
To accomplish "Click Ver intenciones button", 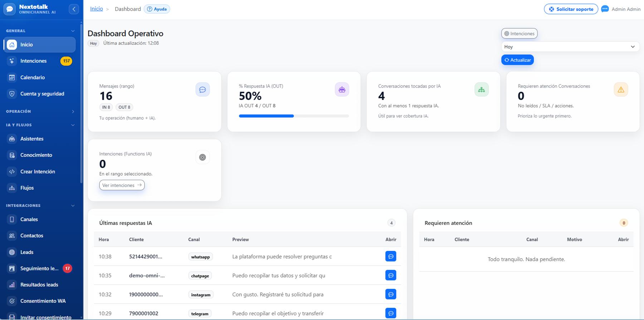I will coord(122,185).
